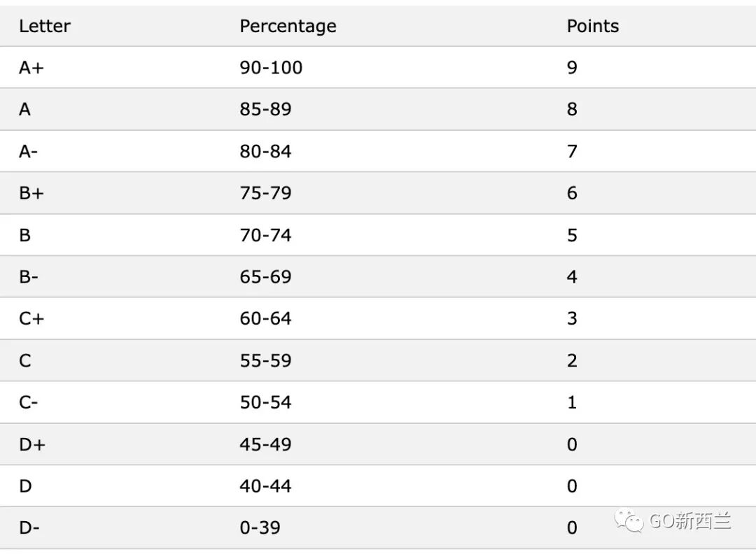Select the D+ letter cell
The image size is (756, 554).
32,445
